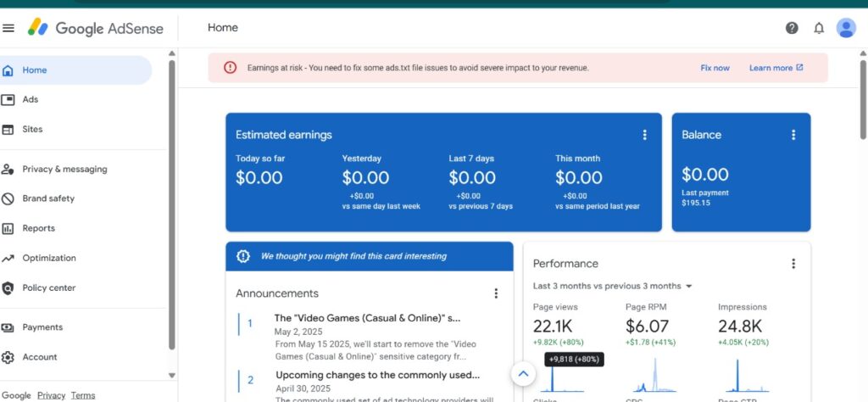868x402 pixels.
Task: Click the Impressions 24.8K value
Action: point(740,327)
